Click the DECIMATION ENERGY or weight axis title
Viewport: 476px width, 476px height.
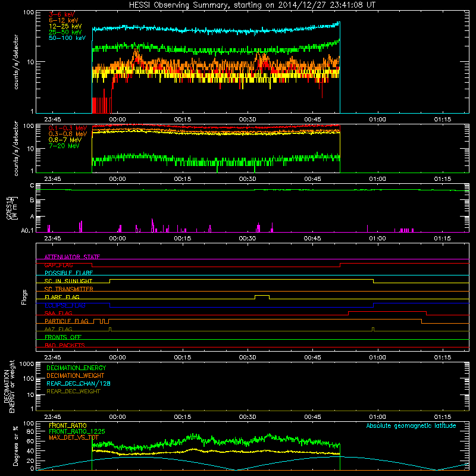click(x=9, y=386)
